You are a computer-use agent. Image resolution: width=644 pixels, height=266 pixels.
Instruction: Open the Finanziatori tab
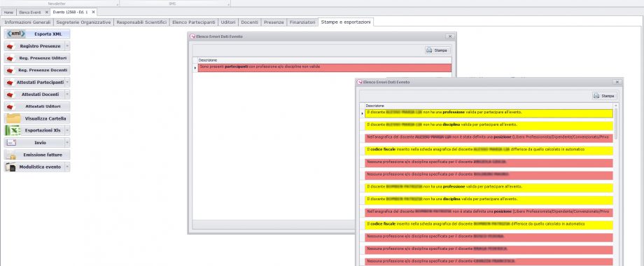pos(302,22)
